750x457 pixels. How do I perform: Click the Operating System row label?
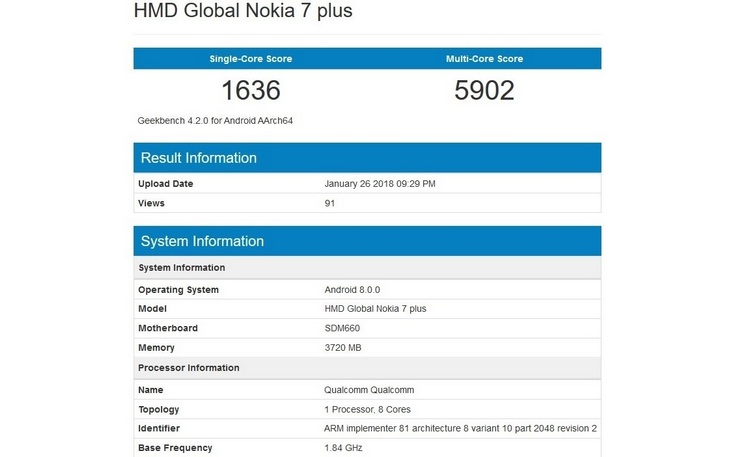tap(178, 290)
